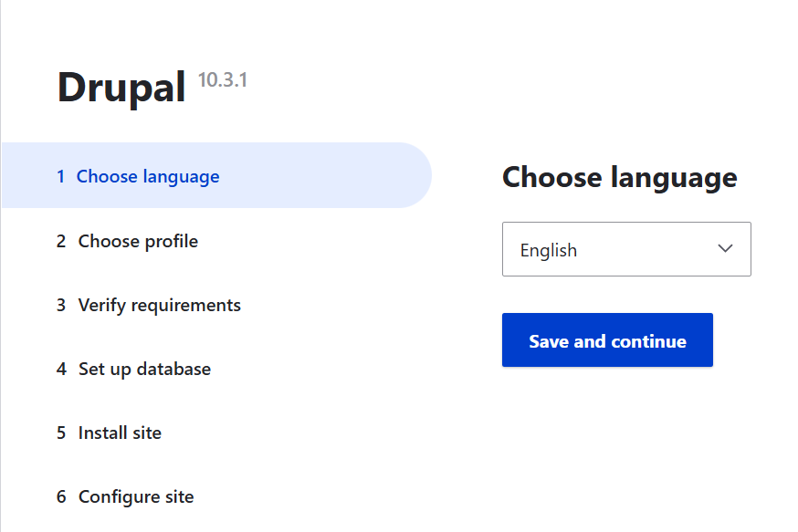798x532 pixels.
Task: Click step number 6 in sidebar
Action: 60,495
